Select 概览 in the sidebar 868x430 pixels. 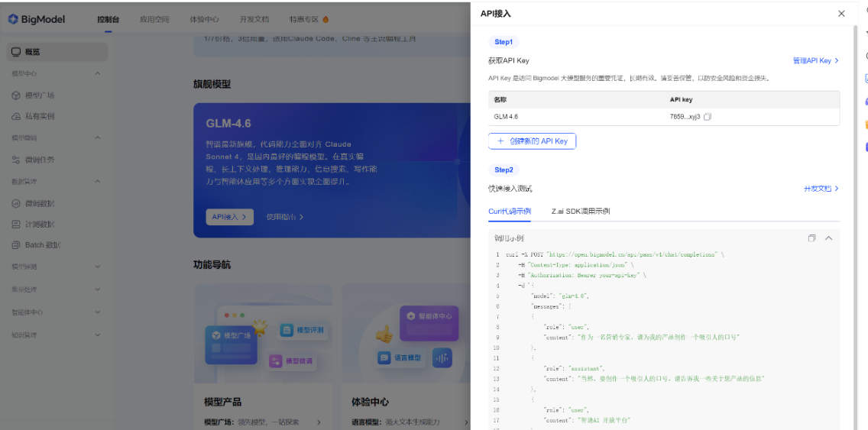pos(32,52)
